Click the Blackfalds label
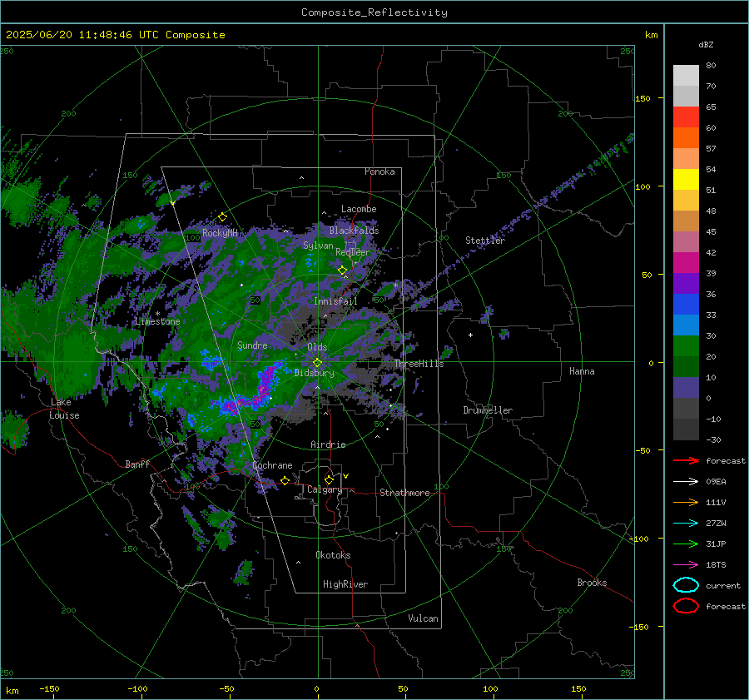The width and height of the screenshot is (749, 700). [x=354, y=231]
